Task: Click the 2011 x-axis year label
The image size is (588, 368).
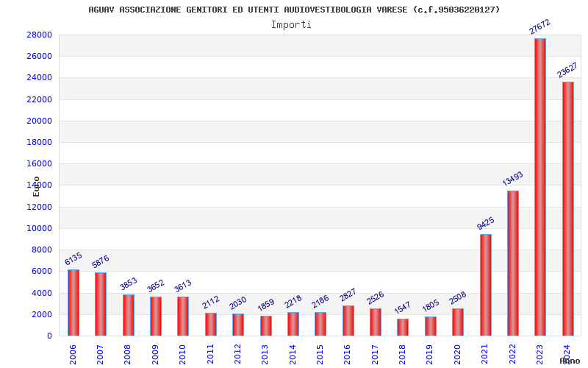Action: click(x=210, y=354)
